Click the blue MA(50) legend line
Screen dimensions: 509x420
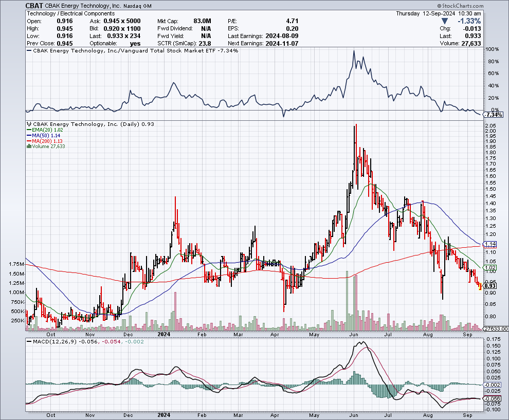29,135
